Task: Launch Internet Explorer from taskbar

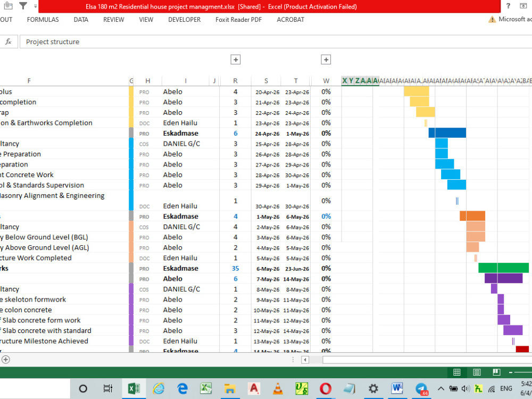Action: (158, 388)
